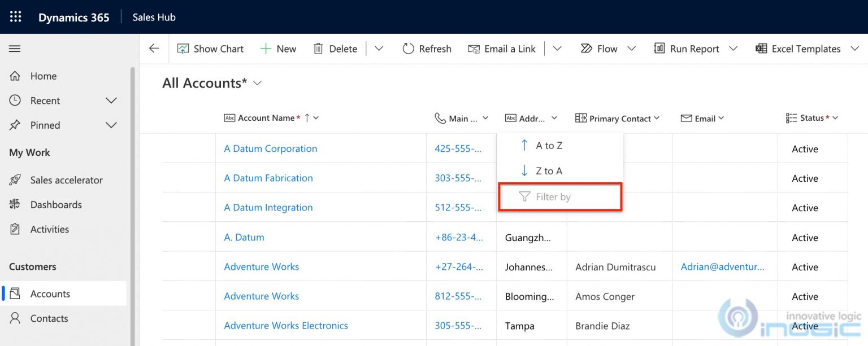Click the Show Chart icon
The image size is (868, 346).
coord(183,49)
